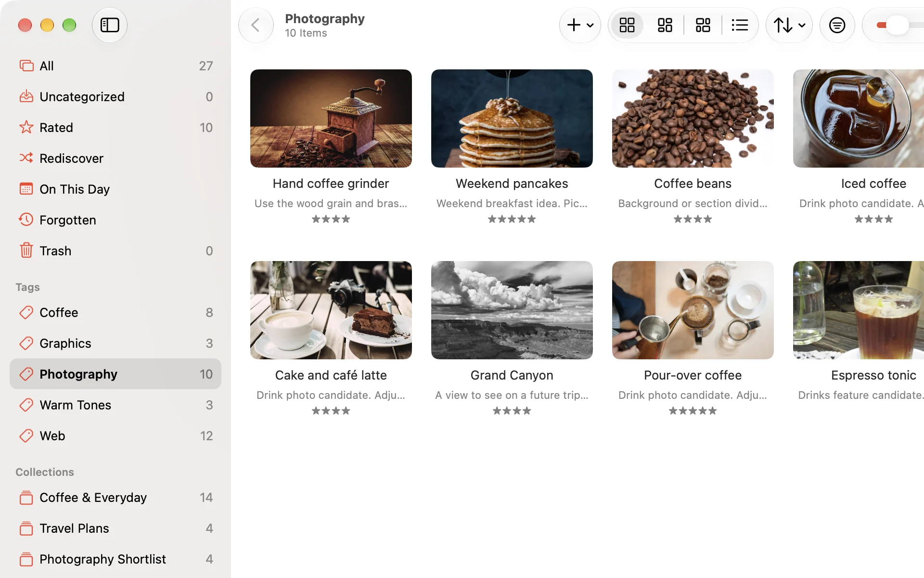The width and height of the screenshot is (924, 578).
Task: Open the Iced coffee photo
Action: [859, 118]
